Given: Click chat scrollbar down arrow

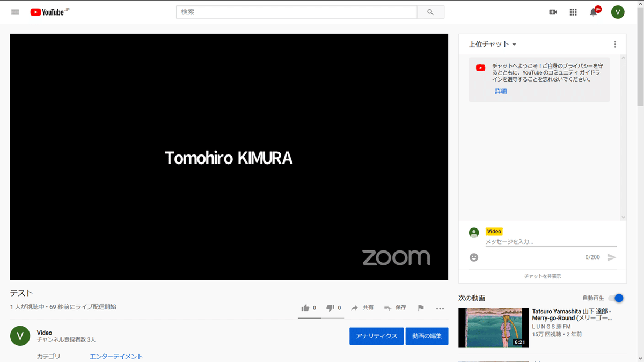Looking at the screenshot, I should click(x=623, y=218).
